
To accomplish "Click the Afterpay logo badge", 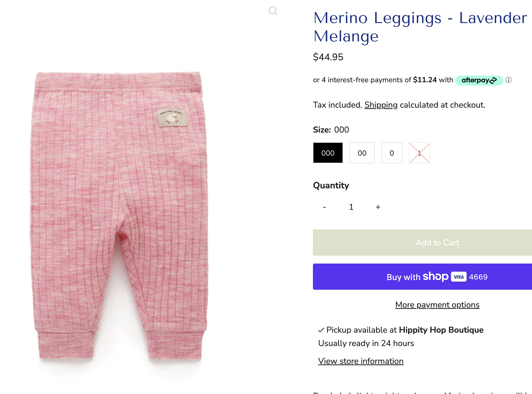I will point(479,80).
